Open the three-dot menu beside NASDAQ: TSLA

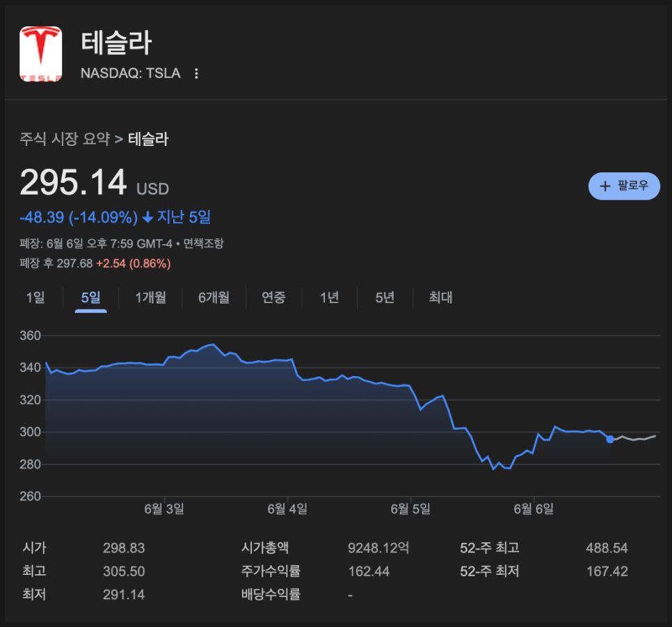click(196, 74)
